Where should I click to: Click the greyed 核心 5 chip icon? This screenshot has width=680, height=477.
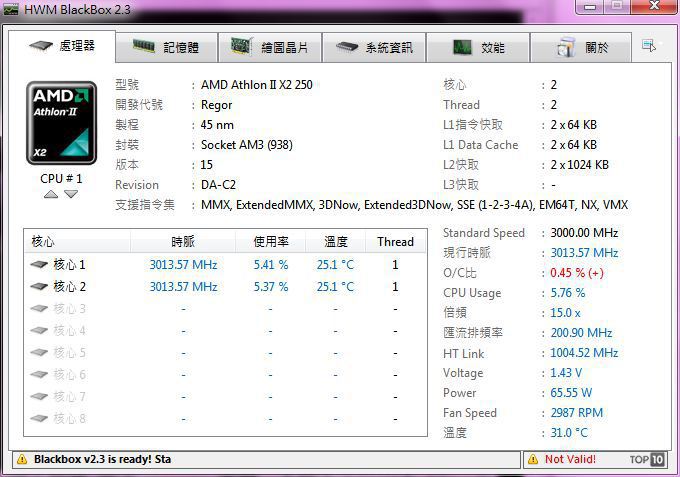click(x=39, y=353)
